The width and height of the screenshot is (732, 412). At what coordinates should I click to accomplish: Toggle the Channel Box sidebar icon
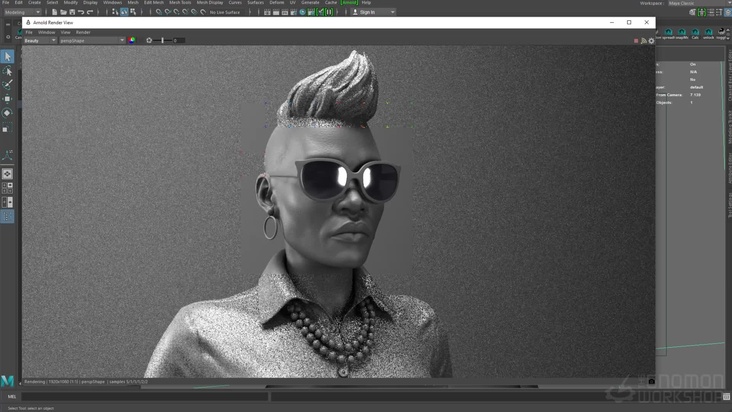tap(728, 13)
